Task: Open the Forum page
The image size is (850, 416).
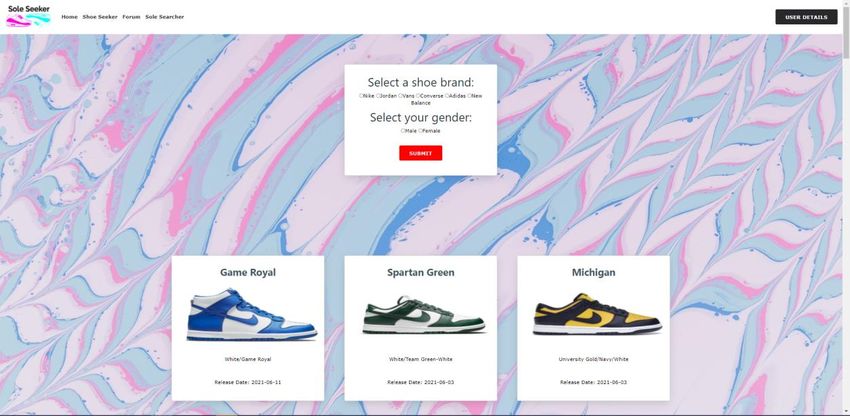Action: 131,17
